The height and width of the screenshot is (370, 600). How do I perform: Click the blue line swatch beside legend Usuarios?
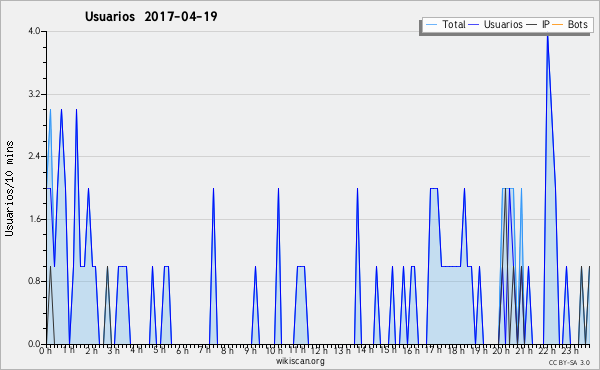click(x=474, y=25)
